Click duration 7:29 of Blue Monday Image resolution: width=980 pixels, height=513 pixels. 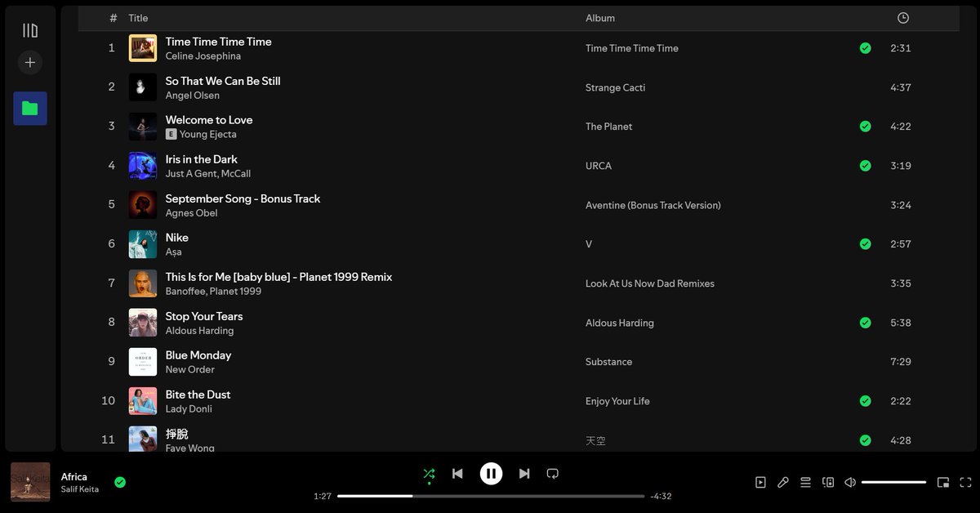pos(901,362)
